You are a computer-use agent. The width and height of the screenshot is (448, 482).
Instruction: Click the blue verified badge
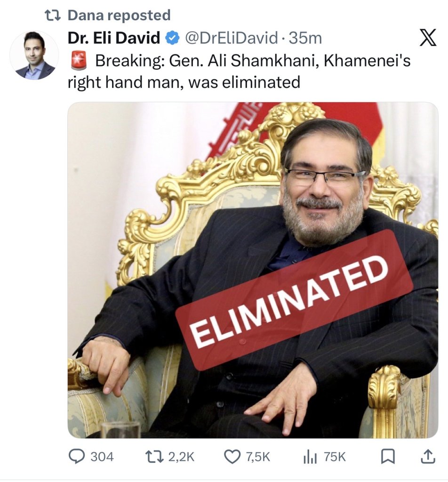[x=172, y=38]
